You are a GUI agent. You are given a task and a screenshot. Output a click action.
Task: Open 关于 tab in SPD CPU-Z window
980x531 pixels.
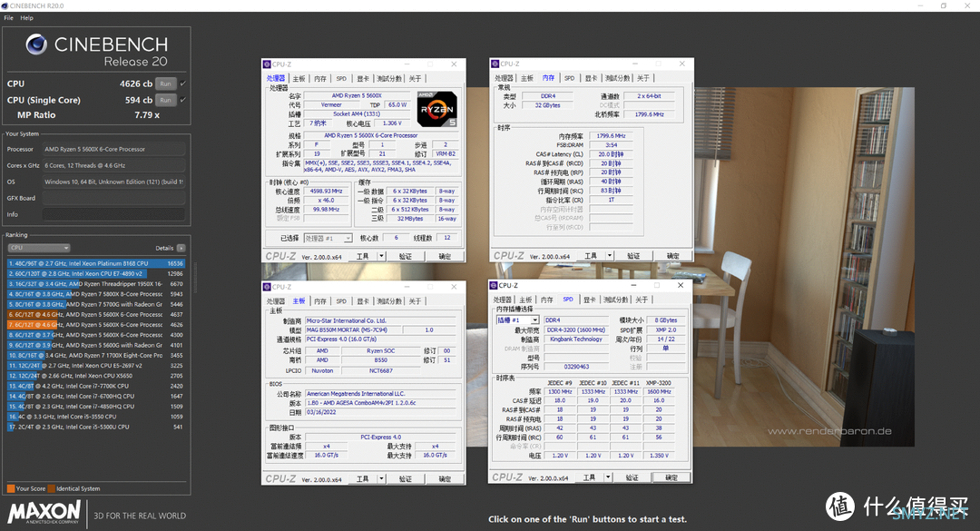tap(642, 300)
